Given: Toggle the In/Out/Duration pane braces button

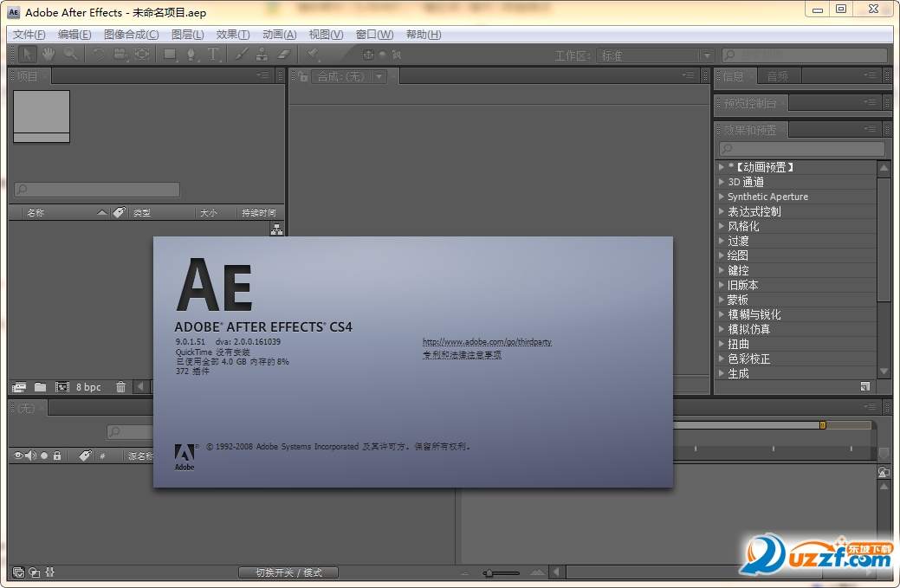Looking at the screenshot, I should coord(50,572).
